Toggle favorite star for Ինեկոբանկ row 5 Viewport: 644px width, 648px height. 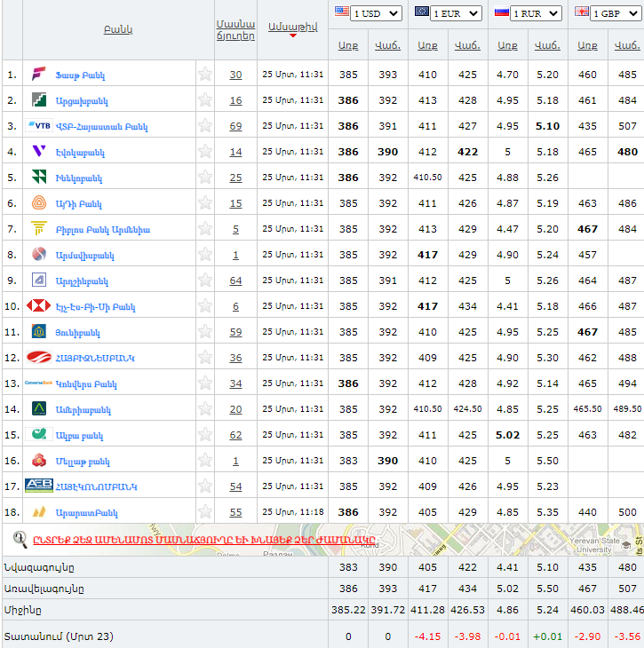[x=204, y=178]
